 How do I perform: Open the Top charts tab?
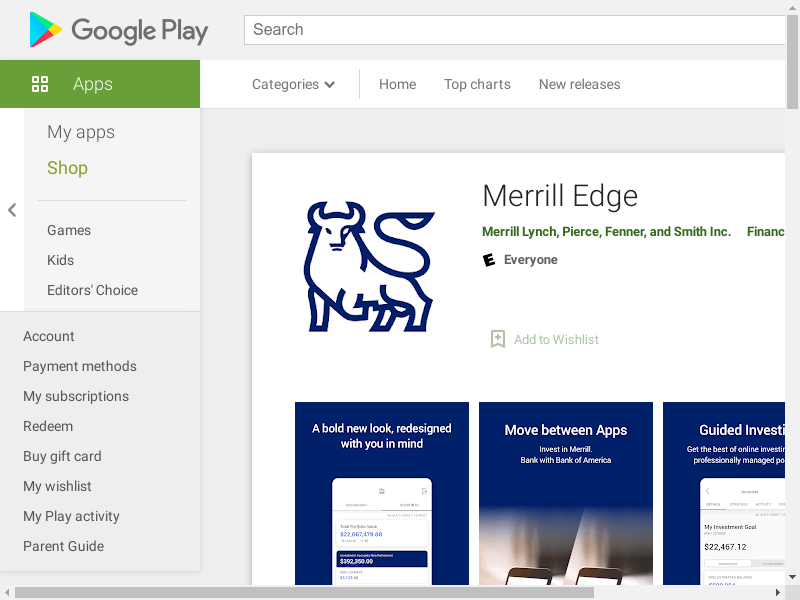click(x=477, y=84)
